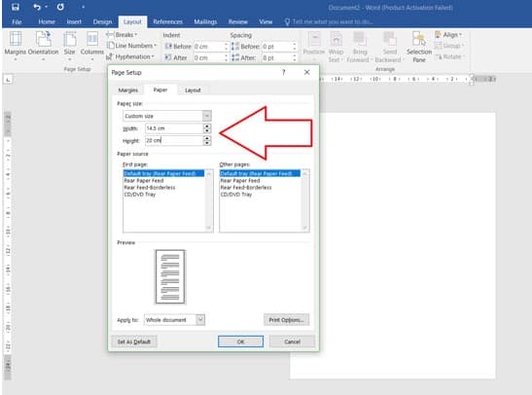Switch to the Review ribbon tab
The height and width of the screenshot is (395, 532).
[238, 21]
